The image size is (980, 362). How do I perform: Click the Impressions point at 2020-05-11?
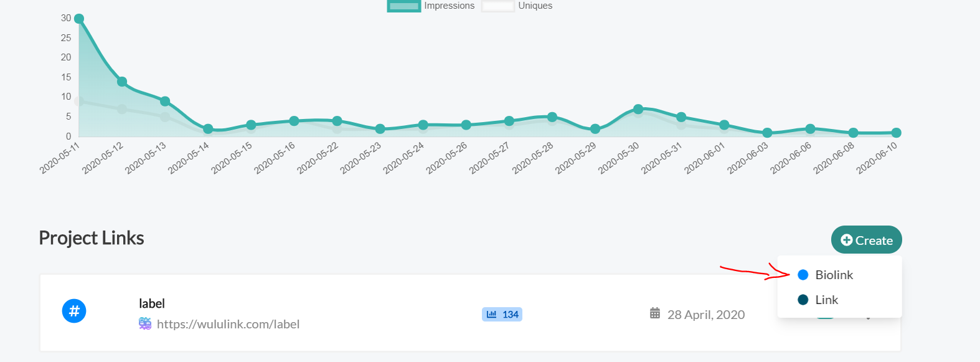pyautogui.click(x=79, y=19)
